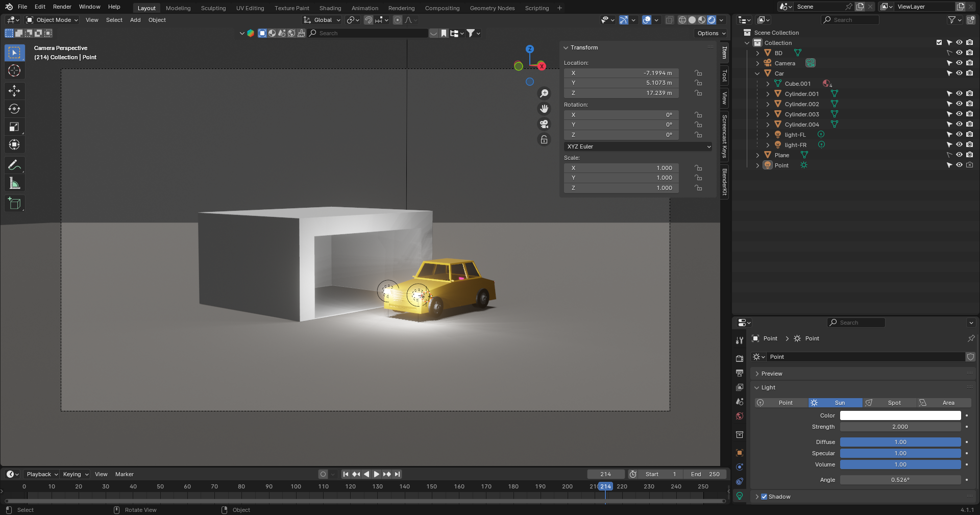Click the light Color swatch

(x=900, y=415)
